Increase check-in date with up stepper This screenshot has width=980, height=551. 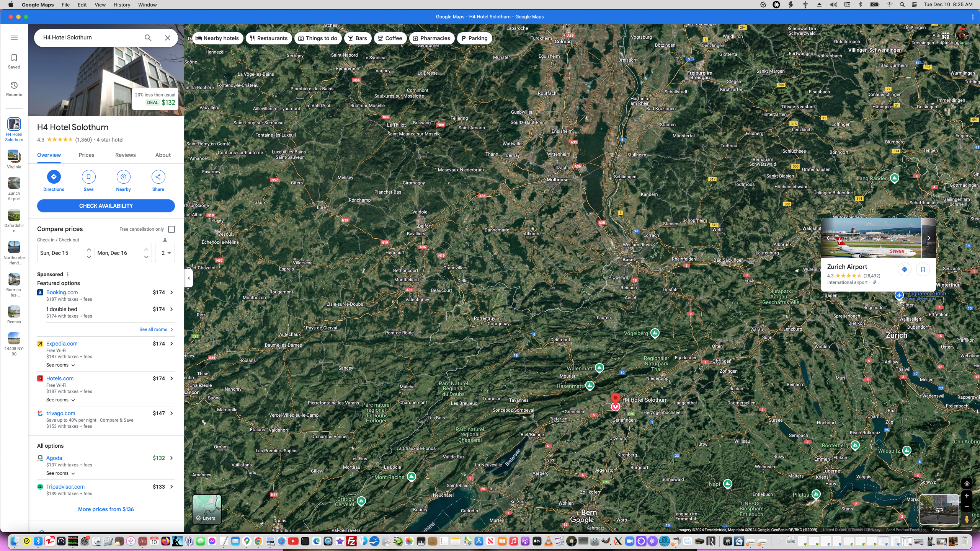click(x=89, y=249)
